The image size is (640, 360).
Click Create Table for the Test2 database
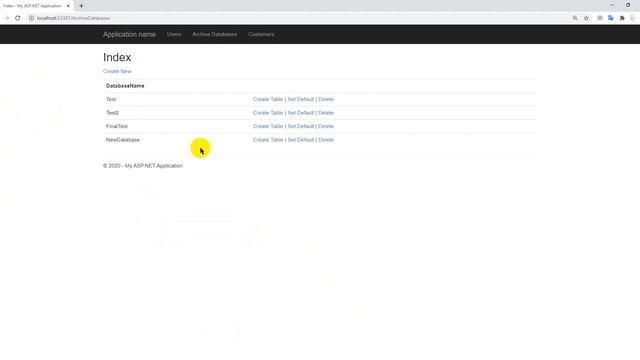(x=268, y=113)
